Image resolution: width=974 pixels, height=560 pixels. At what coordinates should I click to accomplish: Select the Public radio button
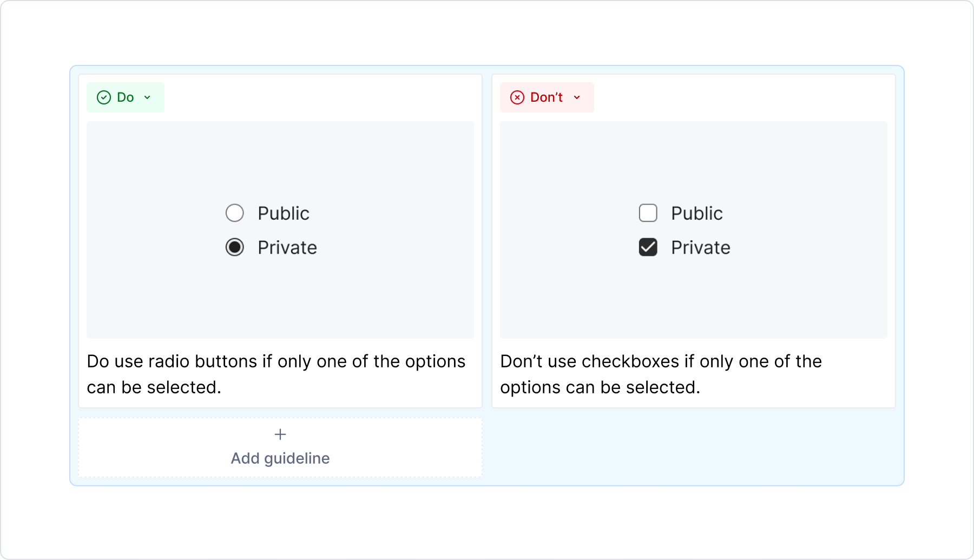tap(234, 213)
